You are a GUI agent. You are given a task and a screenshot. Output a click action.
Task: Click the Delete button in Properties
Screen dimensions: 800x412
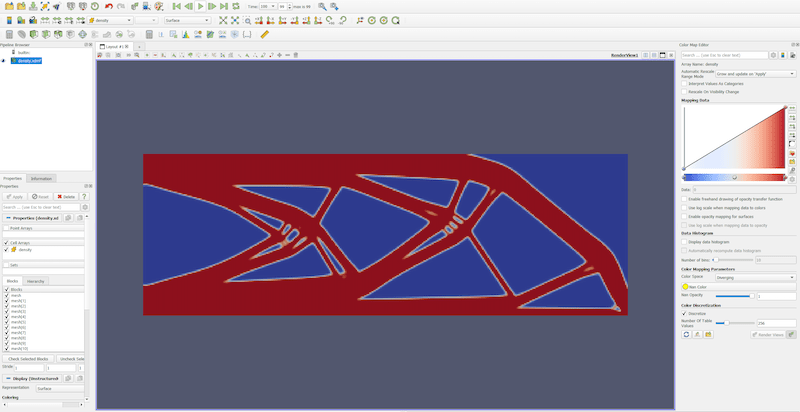coord(66,197)
